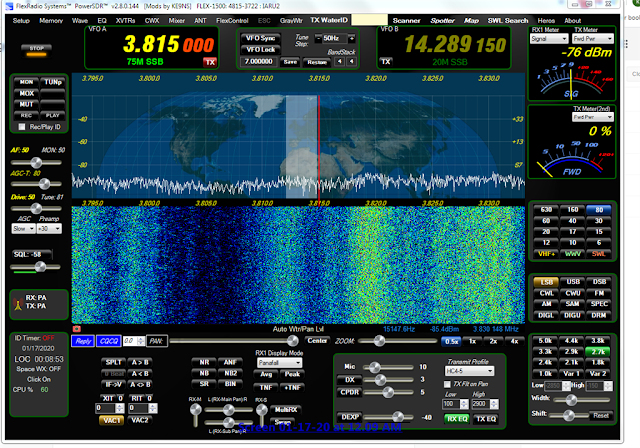
Task: Toggle the NR noise reduction button
Action: click(x=204, y=362)
